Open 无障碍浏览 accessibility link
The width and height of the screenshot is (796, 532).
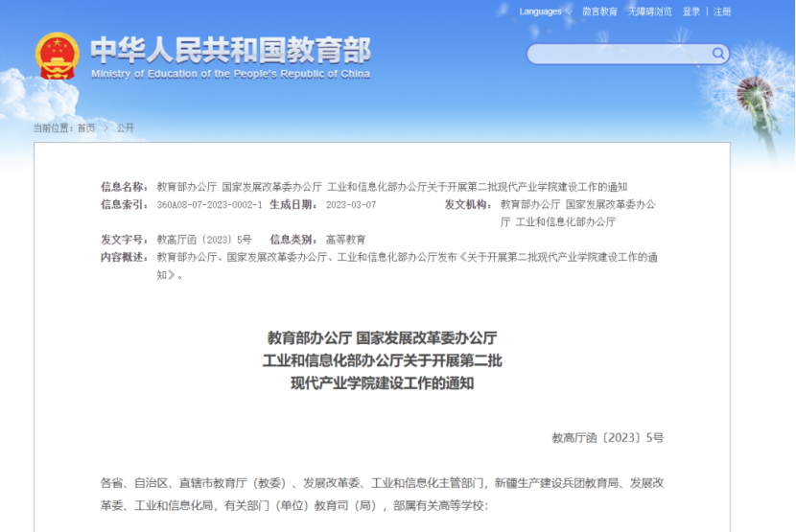click(x=650, y=12)
